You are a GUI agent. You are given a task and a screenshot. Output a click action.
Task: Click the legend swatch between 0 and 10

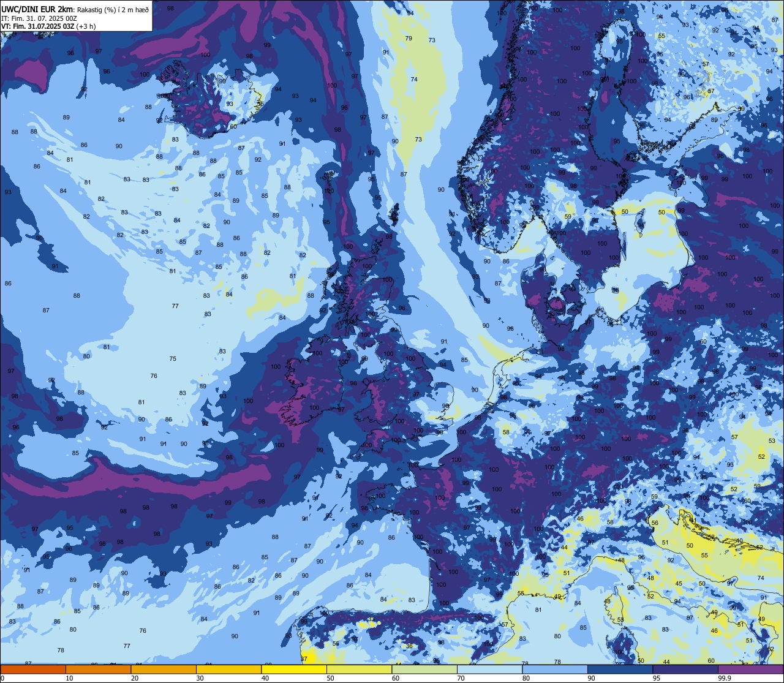[x=33, y=670]
